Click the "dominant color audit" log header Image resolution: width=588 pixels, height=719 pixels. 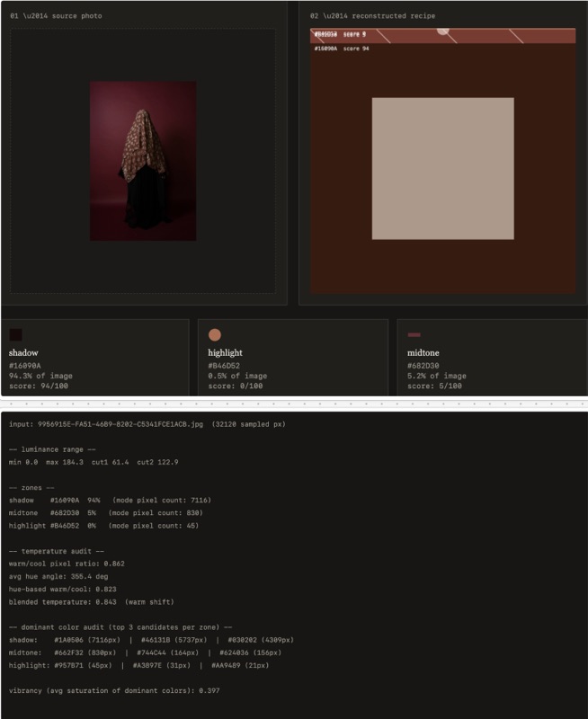[x=120, y=627]
